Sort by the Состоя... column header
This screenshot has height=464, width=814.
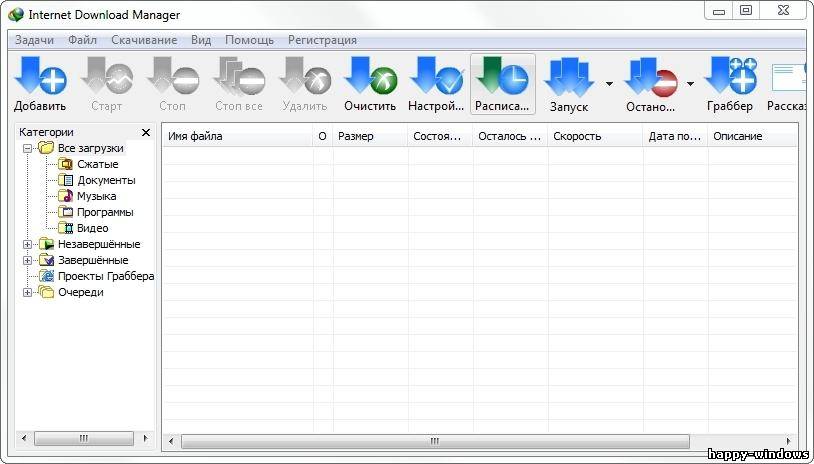point(440,136)
